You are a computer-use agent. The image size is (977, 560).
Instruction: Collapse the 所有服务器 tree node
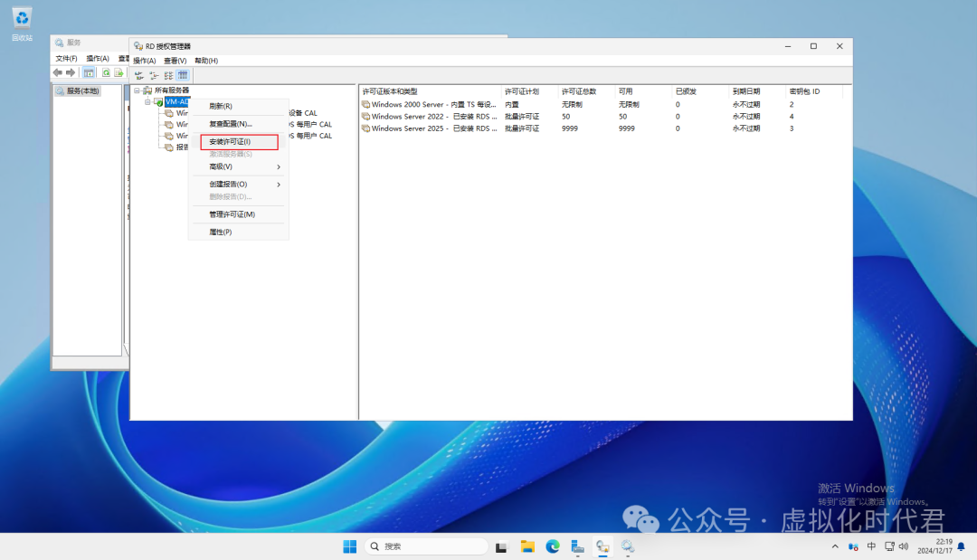coord(138,90)
